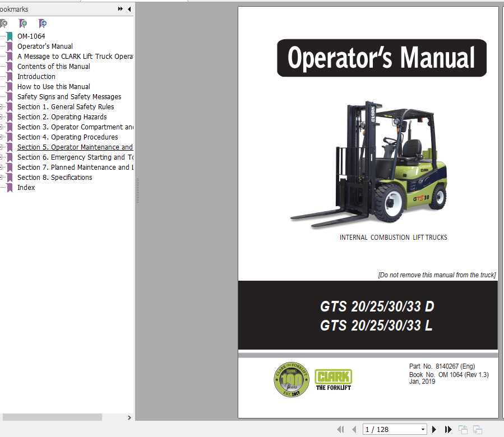Click the bookmarks scrollbar right arrow
The image size is (504, 437).
129,417
